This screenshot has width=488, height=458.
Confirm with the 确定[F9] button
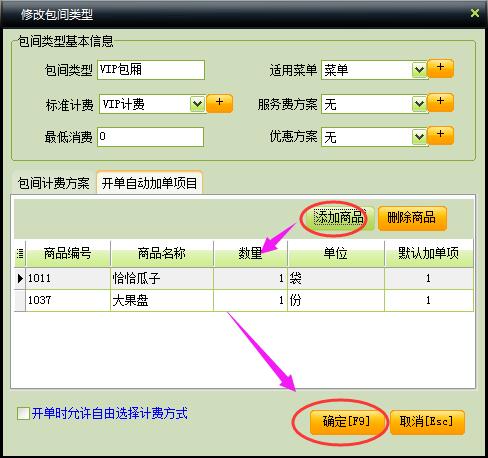pos(347,422)
